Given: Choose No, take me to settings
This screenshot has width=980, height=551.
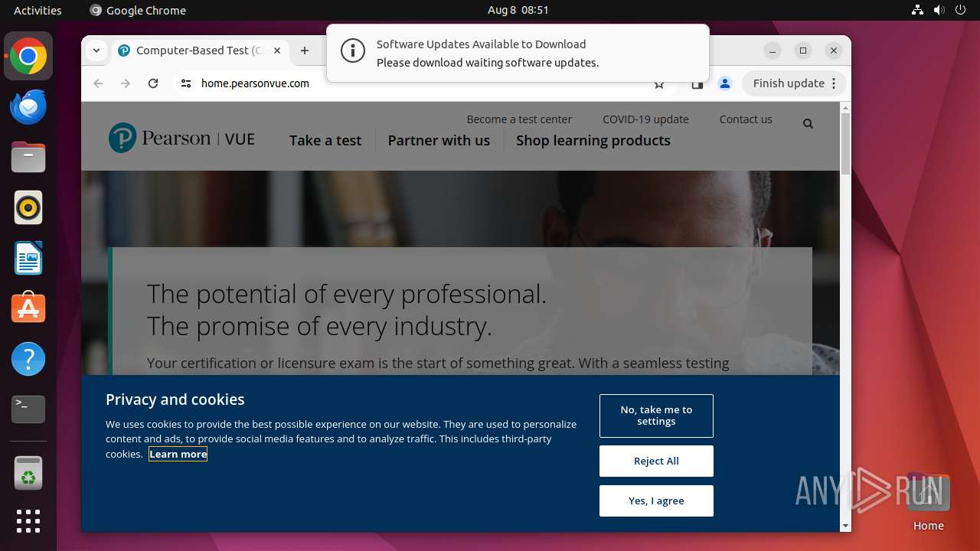Looking at the screenshot, I should (656, 416).
